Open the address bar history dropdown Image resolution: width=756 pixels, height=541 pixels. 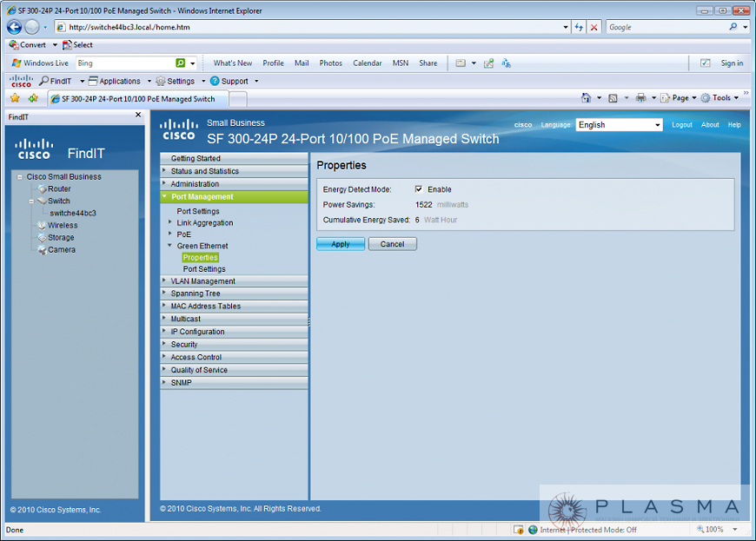point(566,28)
